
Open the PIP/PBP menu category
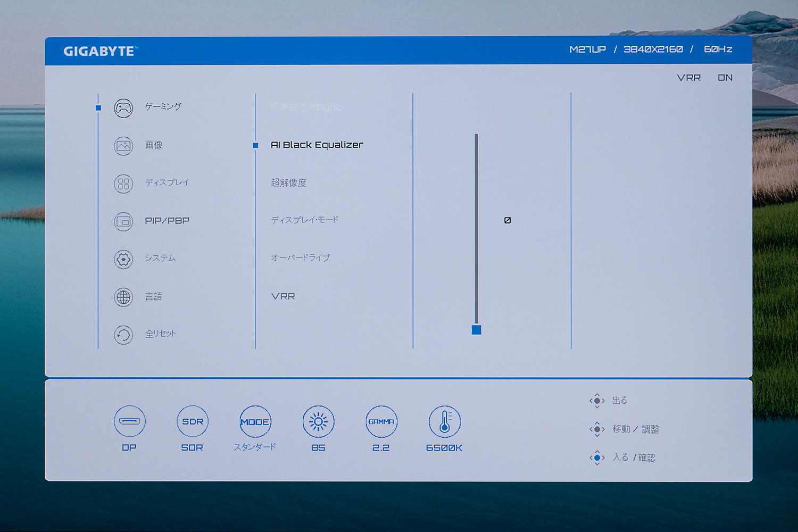[x=167, y=221]
